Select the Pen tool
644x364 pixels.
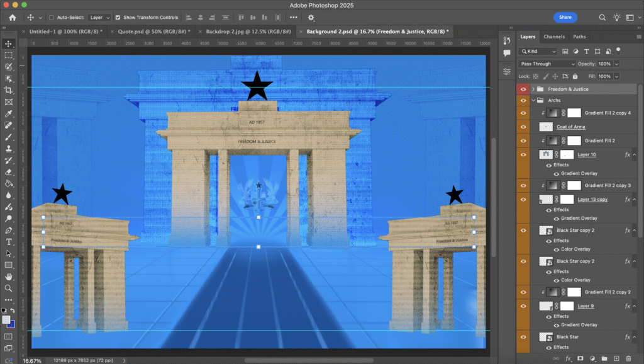pos(8,230)
